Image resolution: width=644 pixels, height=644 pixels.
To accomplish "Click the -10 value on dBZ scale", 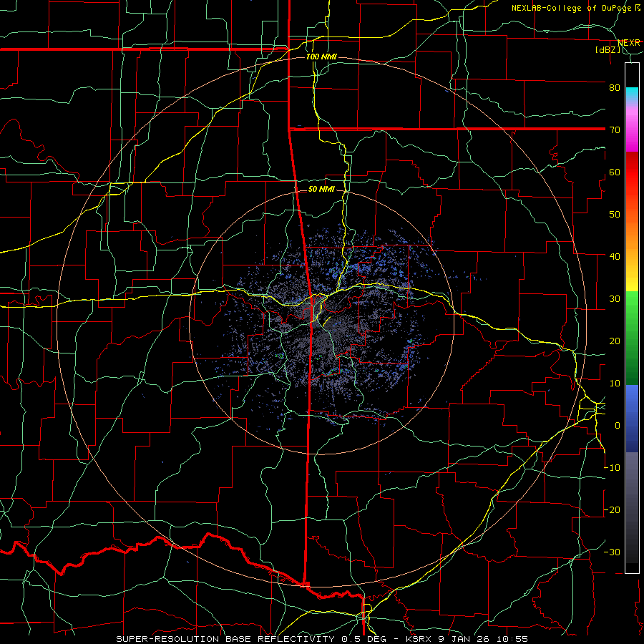I will click(x=612, y=467).
